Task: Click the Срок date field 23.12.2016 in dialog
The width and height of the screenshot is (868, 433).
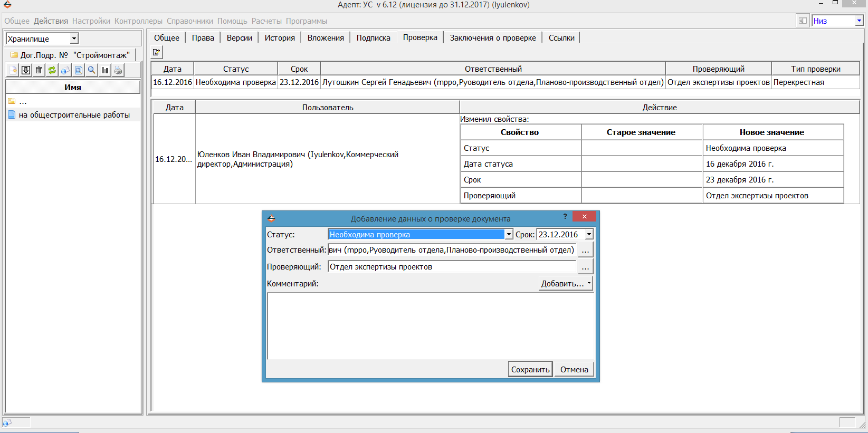Action: tap(560, 235)
